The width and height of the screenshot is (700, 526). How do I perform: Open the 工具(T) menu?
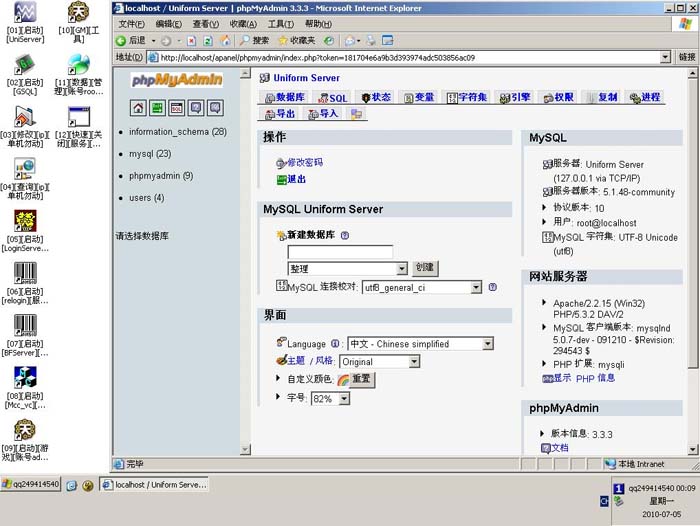click(281, 24)
